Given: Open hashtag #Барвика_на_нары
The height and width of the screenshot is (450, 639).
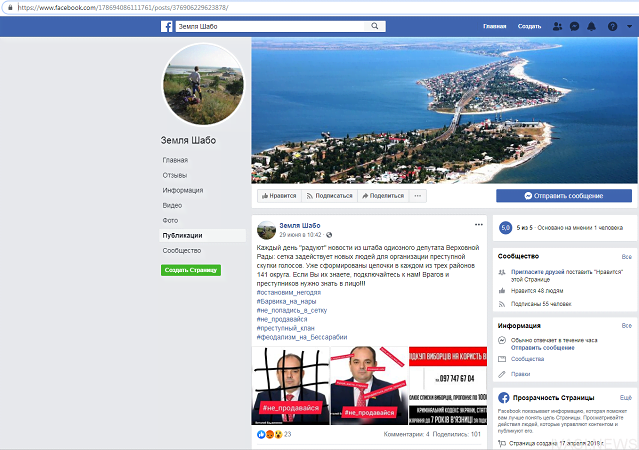Looking at the screenshot, I should (x=286, y=302).
